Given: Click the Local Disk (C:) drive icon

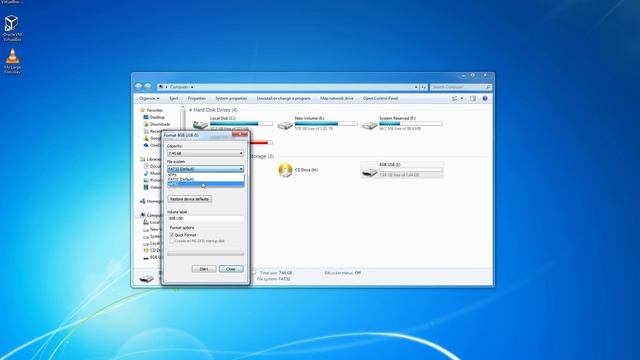Looking at the screenshot, I should tap(200, 124).
